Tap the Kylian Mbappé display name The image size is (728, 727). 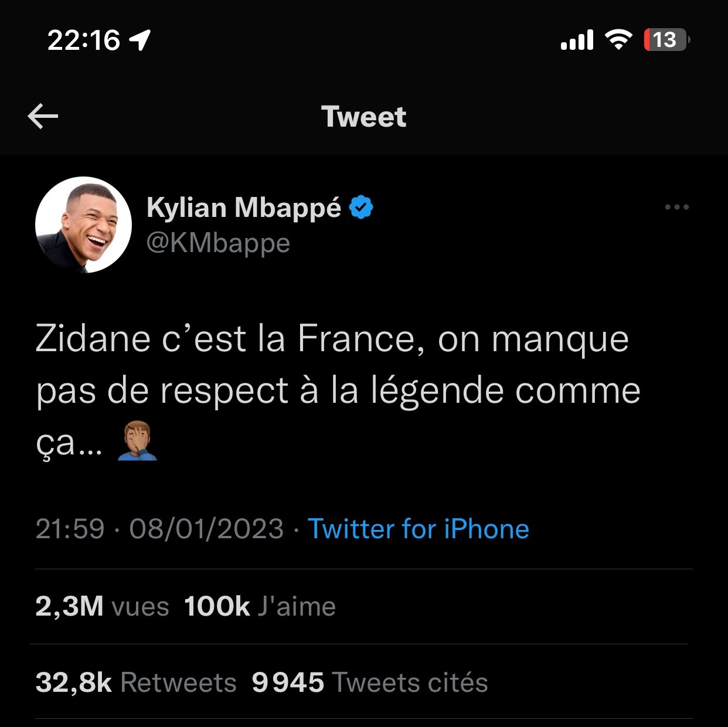[244, 208]
